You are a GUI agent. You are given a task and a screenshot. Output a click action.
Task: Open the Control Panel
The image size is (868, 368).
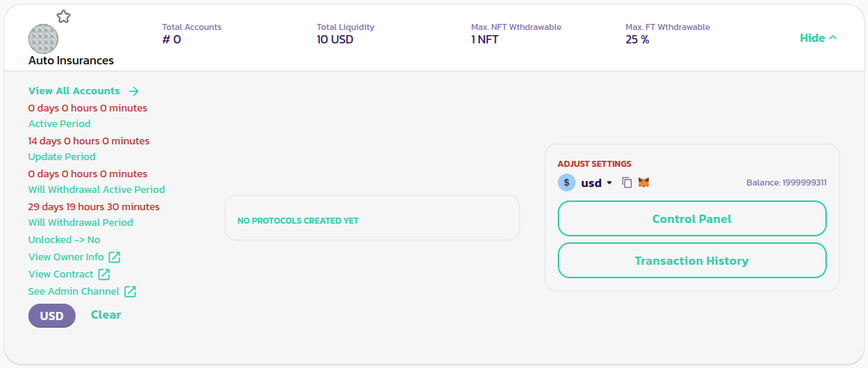[x=692, y=219]
